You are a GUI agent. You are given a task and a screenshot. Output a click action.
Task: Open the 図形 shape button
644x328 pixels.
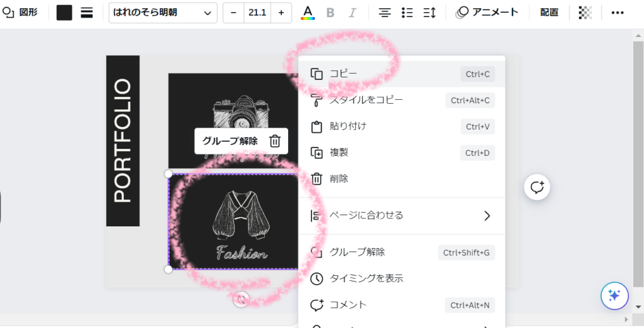click(x=19, y=13)
